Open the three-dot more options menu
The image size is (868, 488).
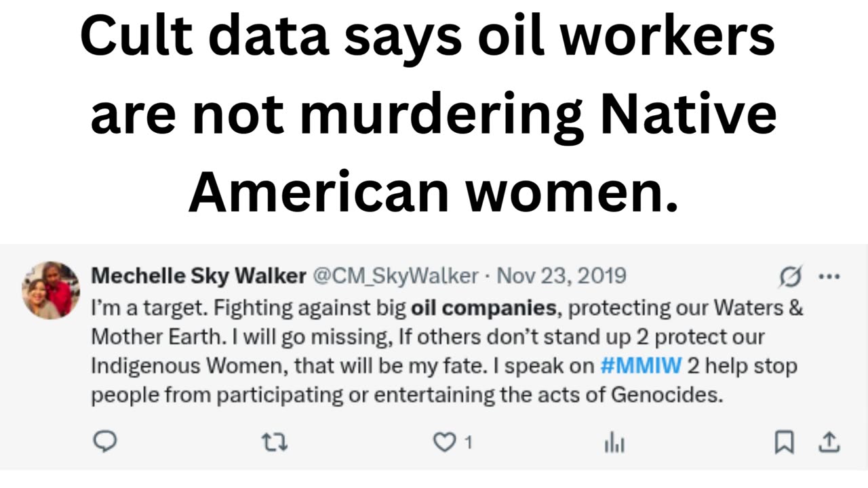[x=829, y=277]
